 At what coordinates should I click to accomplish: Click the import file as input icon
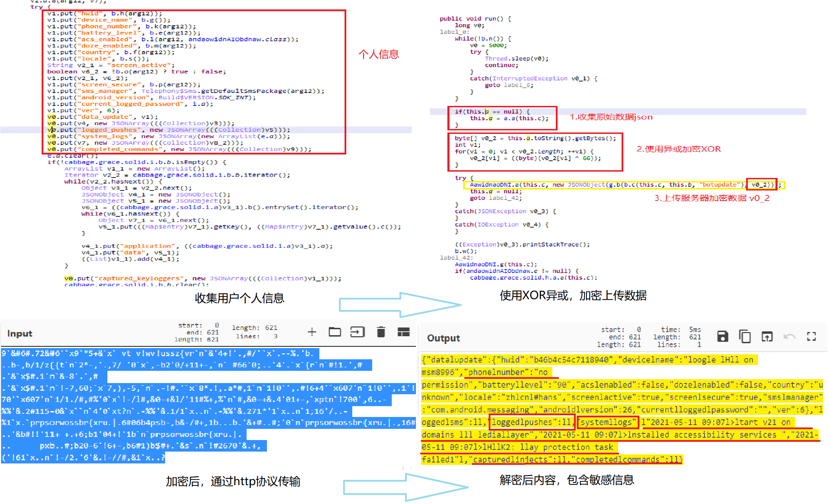click(357, 332)
